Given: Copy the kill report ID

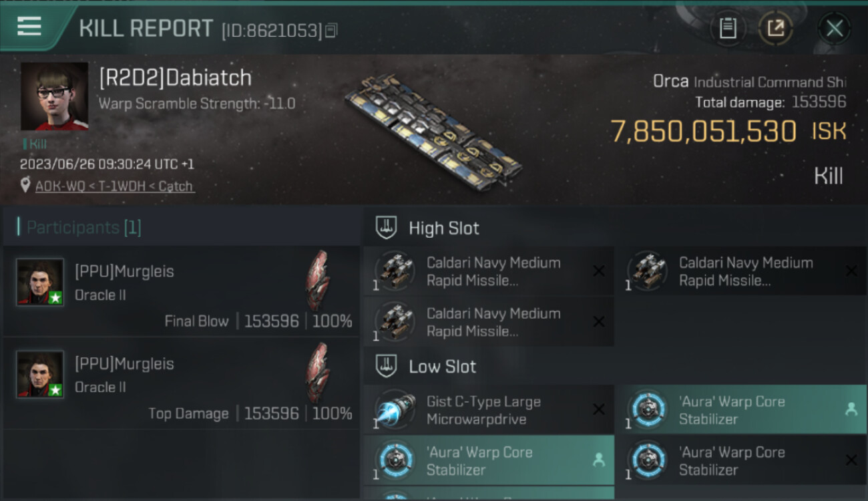Looking at the screenshot, I should pyautogui.click(x=332, y=30).
